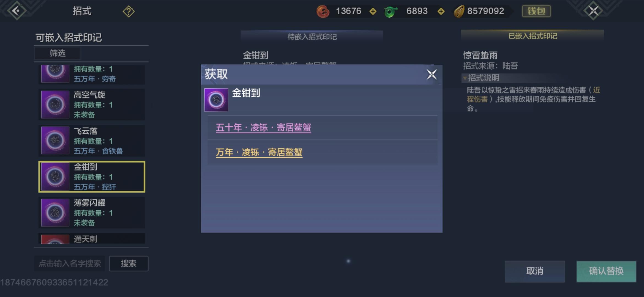Switch to 待嵌入招式印记 tab

pyautogui.click(x=312, y=37)
